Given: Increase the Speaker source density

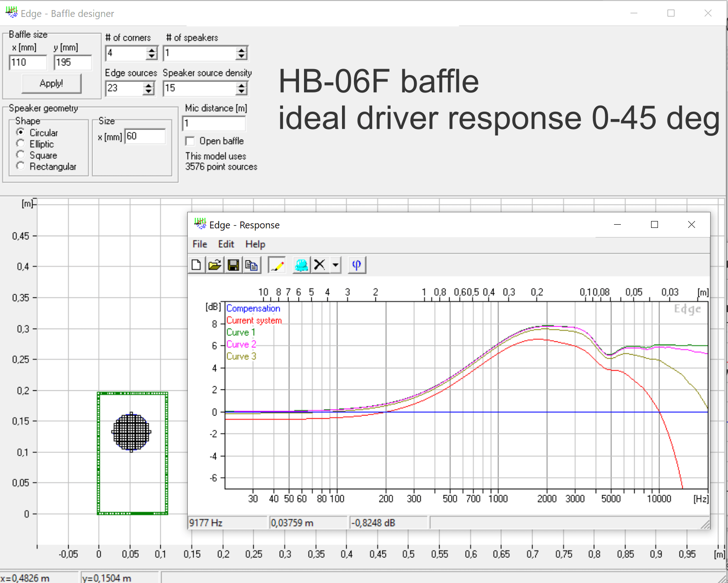Looking at the screenshot, I should [242, 85].
